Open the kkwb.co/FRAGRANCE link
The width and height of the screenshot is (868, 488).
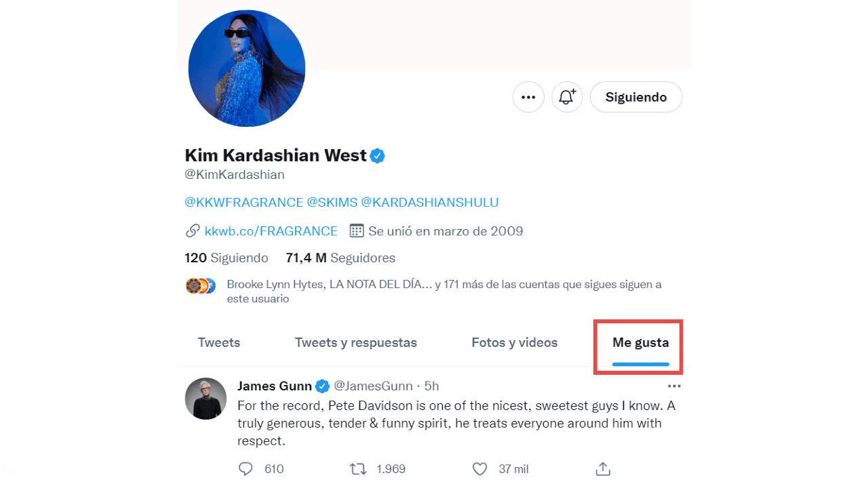click(271, 230)
